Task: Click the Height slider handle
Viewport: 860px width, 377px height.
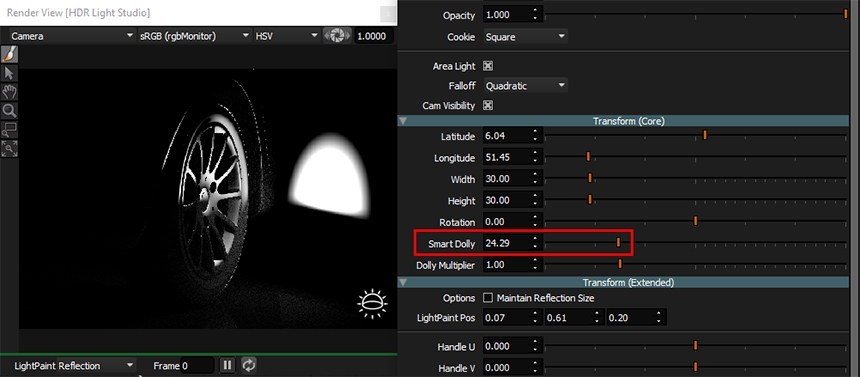Action: click(590, 199)
